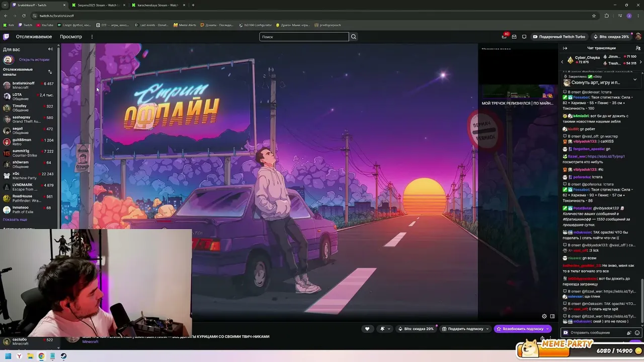
Task: Click the heart follow button
Action: (367, 329)
